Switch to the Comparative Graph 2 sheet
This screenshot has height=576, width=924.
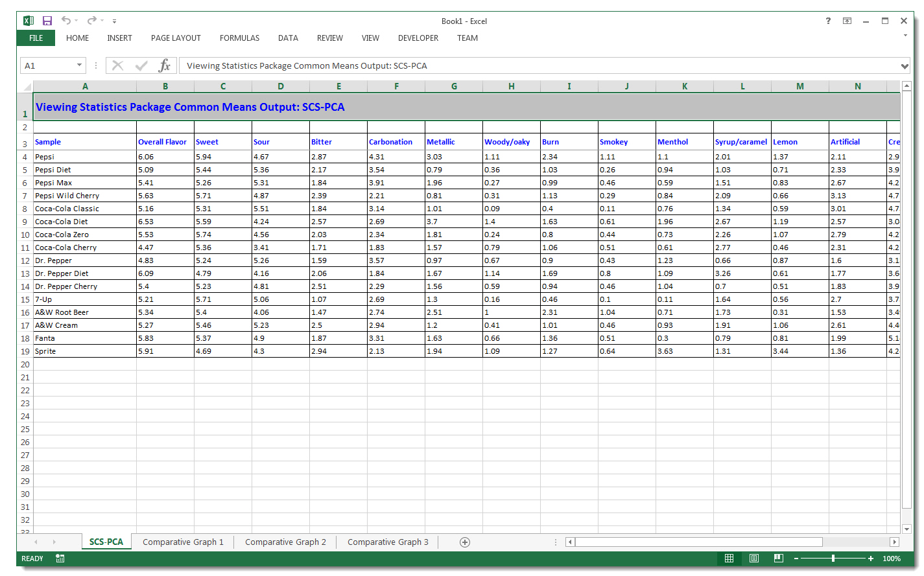285,542
